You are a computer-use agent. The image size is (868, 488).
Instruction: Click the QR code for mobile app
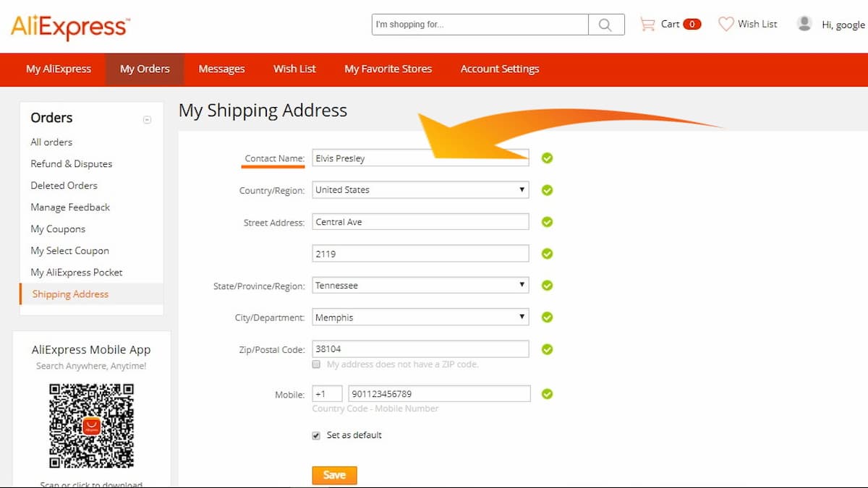[x=91, y=426]
